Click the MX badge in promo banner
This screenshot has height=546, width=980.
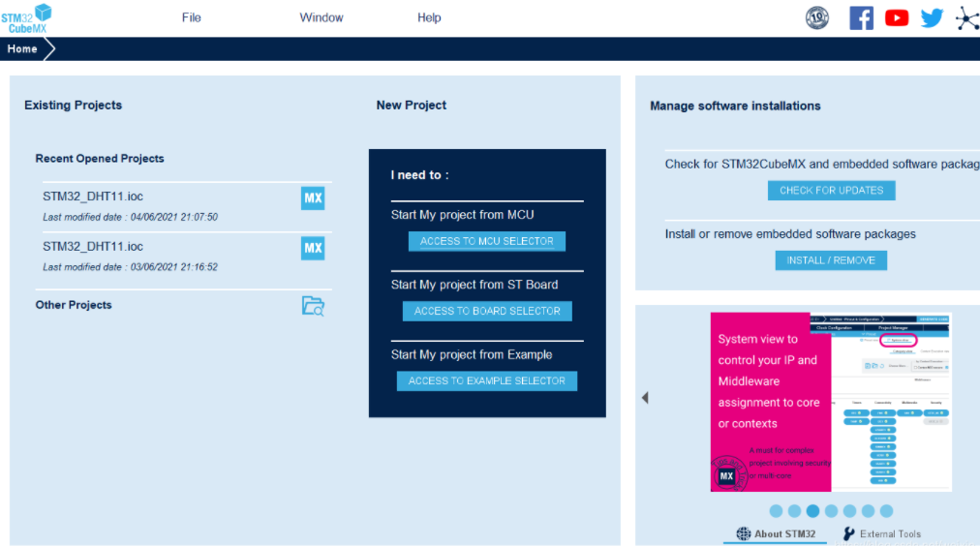pyautogui.click(x=726, y=476)
